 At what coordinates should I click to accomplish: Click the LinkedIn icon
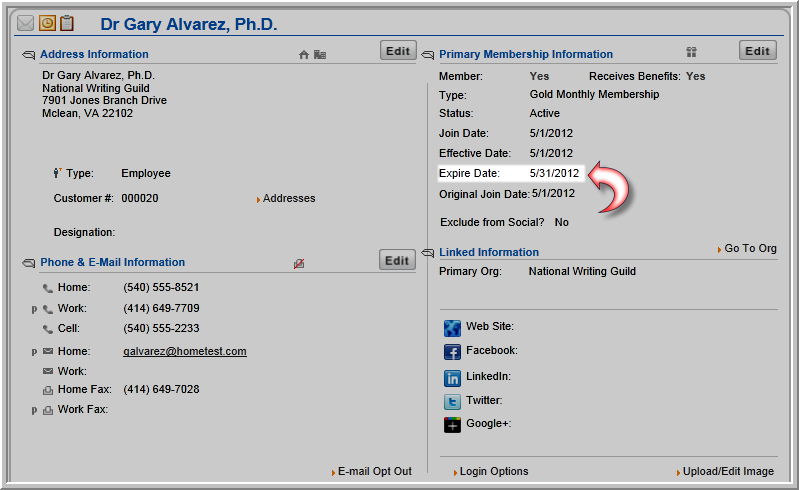452,378
